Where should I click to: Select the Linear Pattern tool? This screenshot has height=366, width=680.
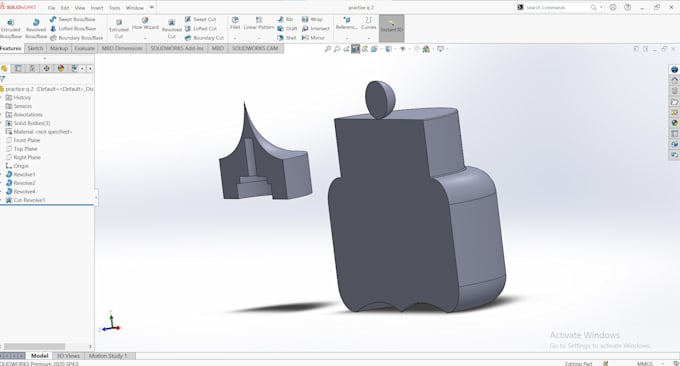pos(259,23)
